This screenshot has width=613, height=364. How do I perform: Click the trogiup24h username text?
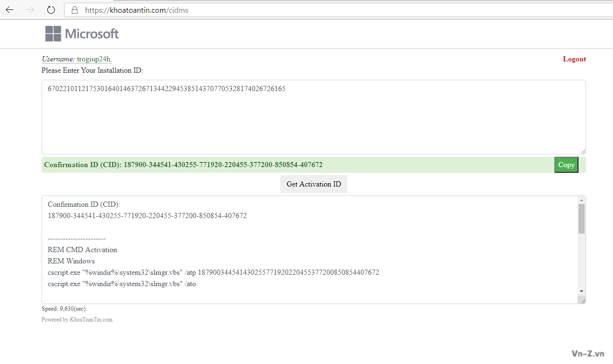(94, 59)
